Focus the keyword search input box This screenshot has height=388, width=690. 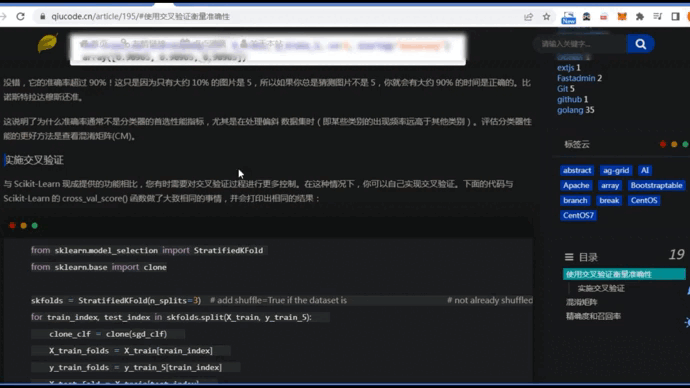click(581, 44)
